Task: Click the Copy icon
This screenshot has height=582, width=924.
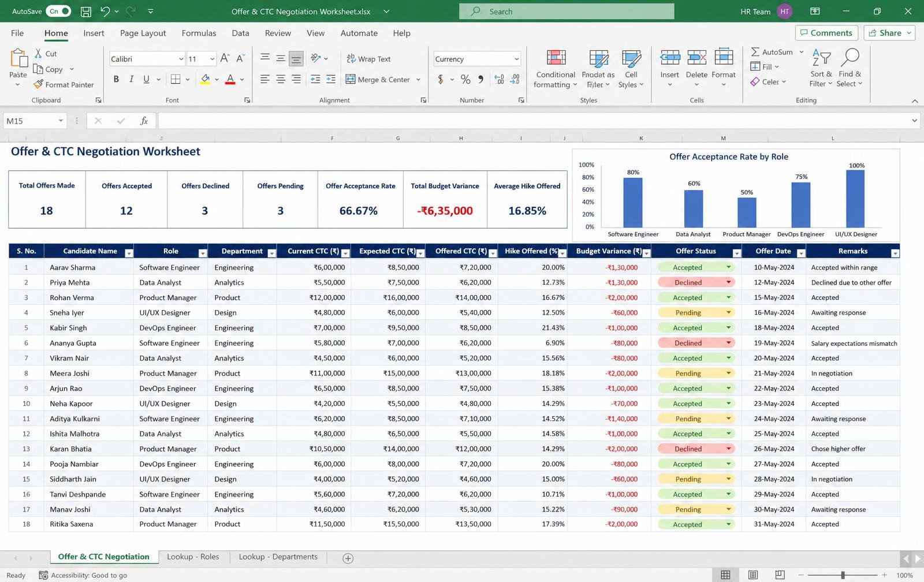Action: [38, 69]
